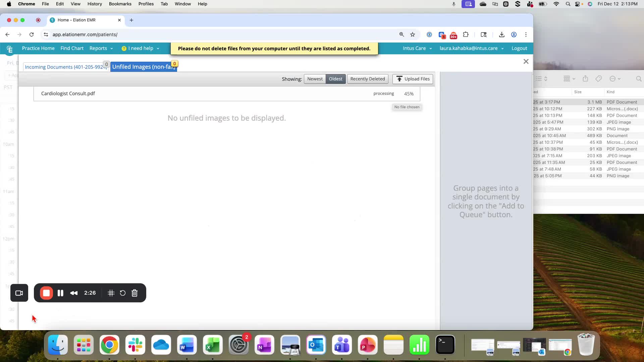Image resolution: width=644 pixels, height=362 pixels.
Task: Expand the Reports dropdown
Action: click(101, 48)
